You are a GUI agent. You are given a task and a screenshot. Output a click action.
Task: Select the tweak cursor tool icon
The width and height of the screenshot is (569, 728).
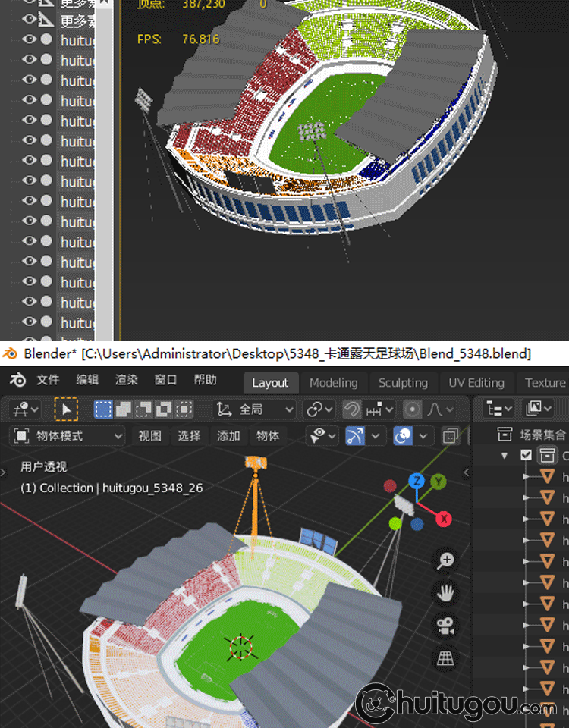66,409
